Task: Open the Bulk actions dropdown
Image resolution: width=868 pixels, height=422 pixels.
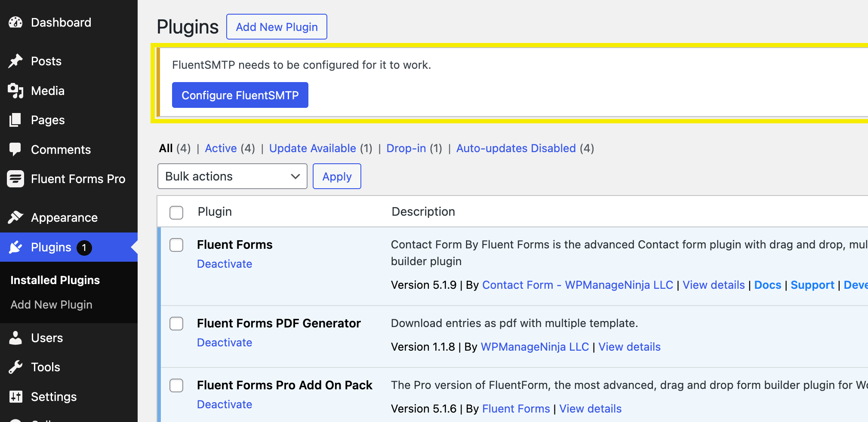Action: pyautogui.click(x=232, y=176)
